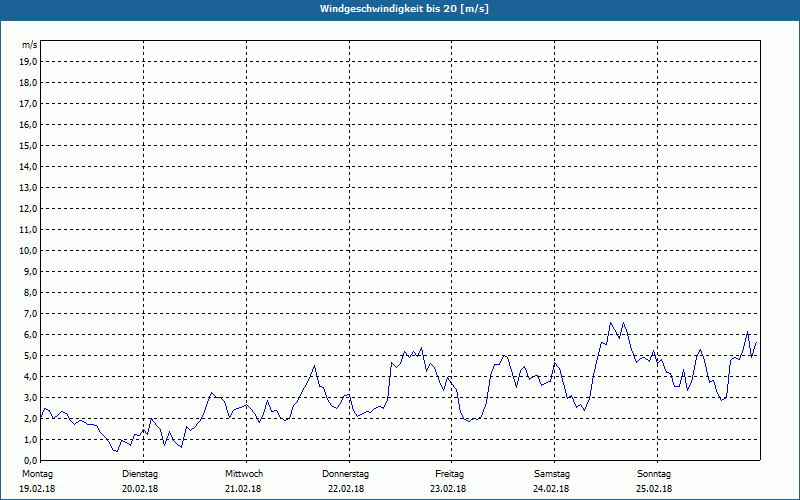Click the '15,0' axis value
Image resolution: width=800 pixels, height=500 pixels.
[x=28, y=145]
